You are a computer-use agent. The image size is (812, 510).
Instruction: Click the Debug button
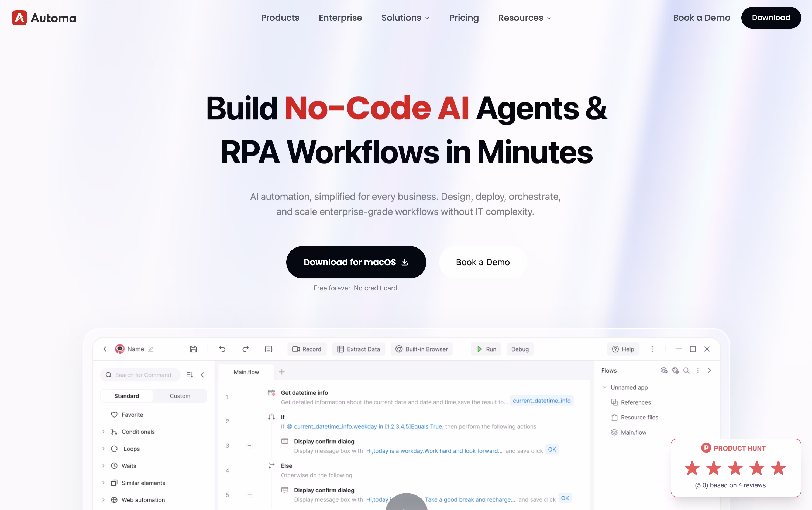(520, 349)
